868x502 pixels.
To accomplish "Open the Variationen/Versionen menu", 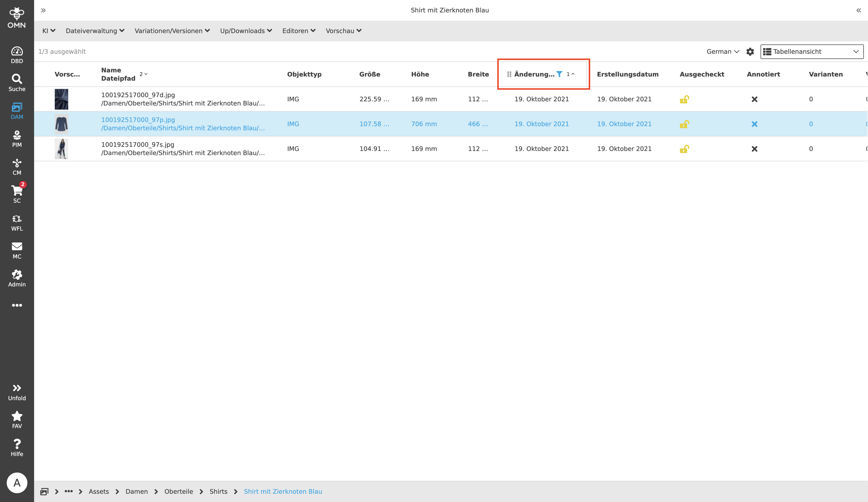I will pyautogui.click(x=172, y=31).
